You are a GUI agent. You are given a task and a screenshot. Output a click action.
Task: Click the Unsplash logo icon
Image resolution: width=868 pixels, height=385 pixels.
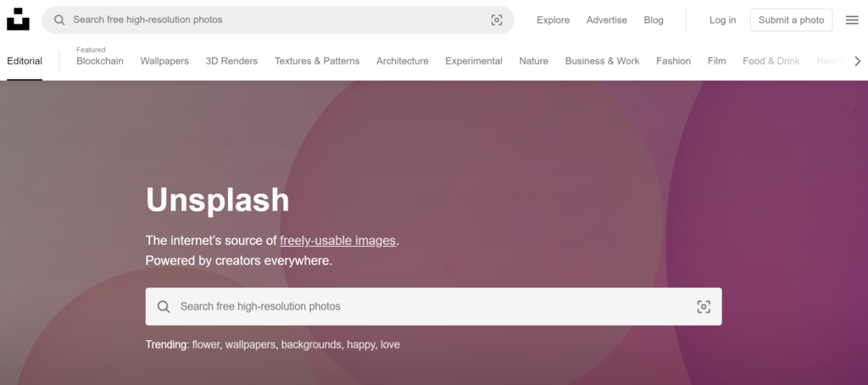18,20
